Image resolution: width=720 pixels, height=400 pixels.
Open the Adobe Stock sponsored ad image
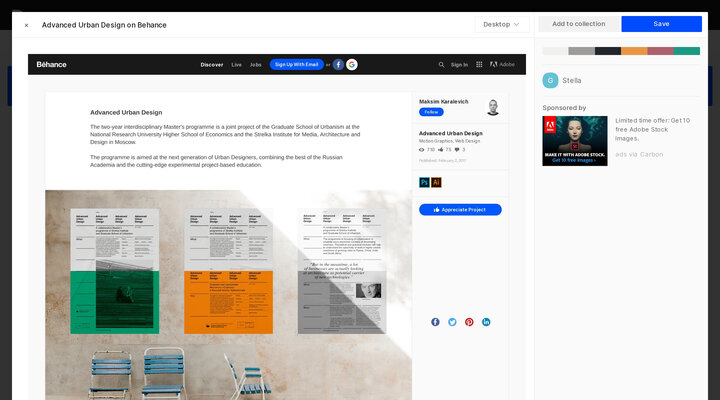point(575,141)
